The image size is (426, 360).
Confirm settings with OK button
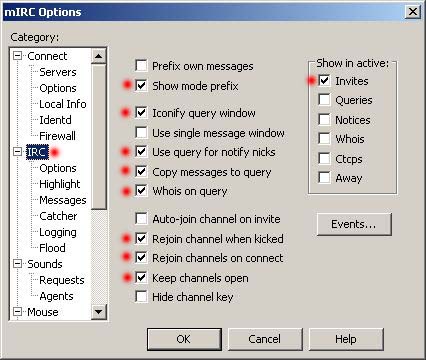pos(184,339)
